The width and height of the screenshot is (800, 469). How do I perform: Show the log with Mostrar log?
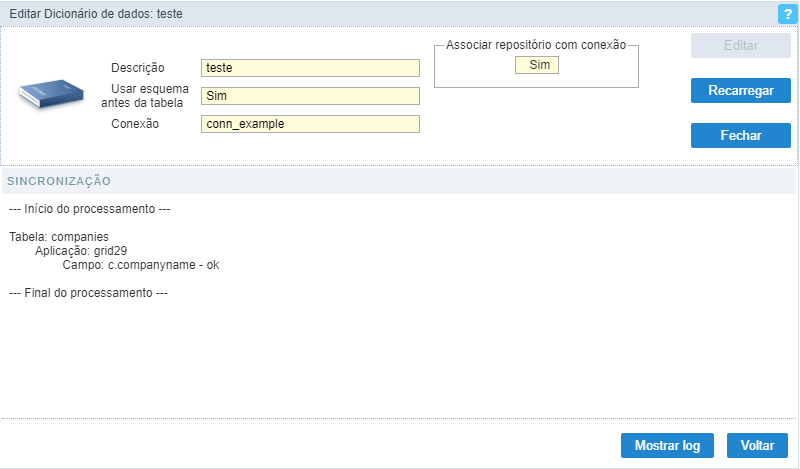click(x=667, y=446)
